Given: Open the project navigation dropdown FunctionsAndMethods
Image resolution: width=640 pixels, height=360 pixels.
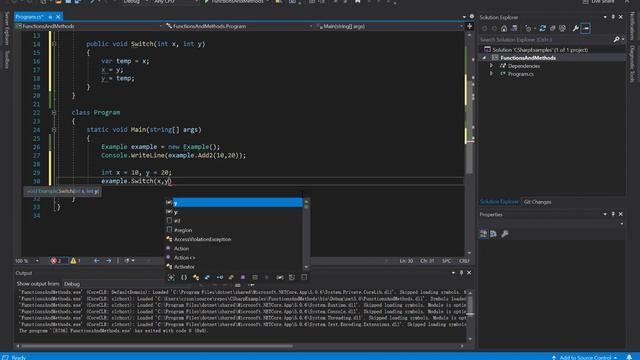Looking at the screenshot, I should [x=89, y=26].
